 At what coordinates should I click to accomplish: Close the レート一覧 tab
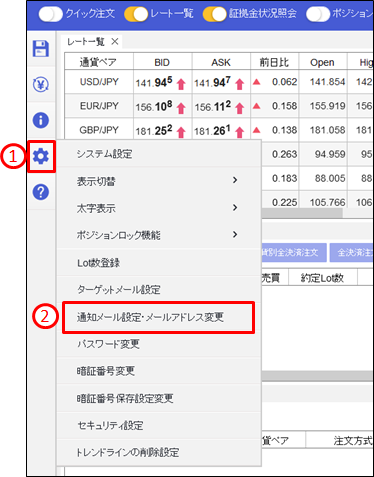(x=115, y=41)
